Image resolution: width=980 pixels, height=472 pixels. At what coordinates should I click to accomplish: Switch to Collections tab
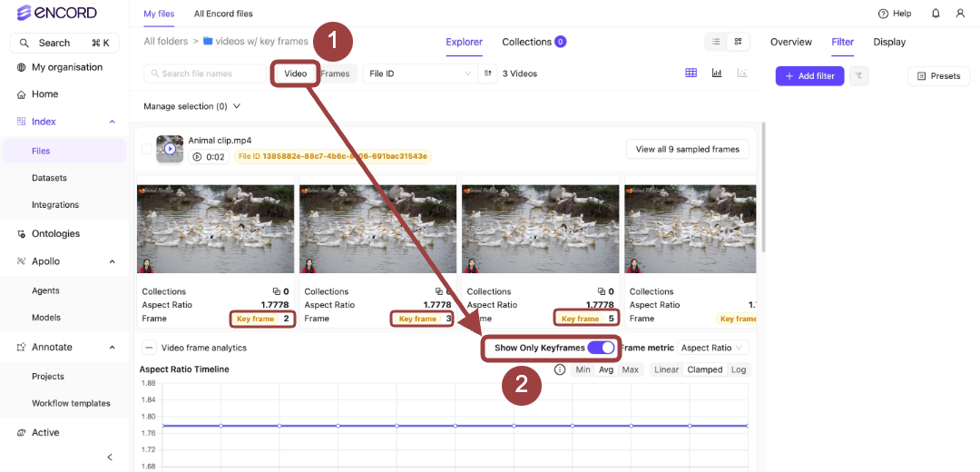[534, 42]
